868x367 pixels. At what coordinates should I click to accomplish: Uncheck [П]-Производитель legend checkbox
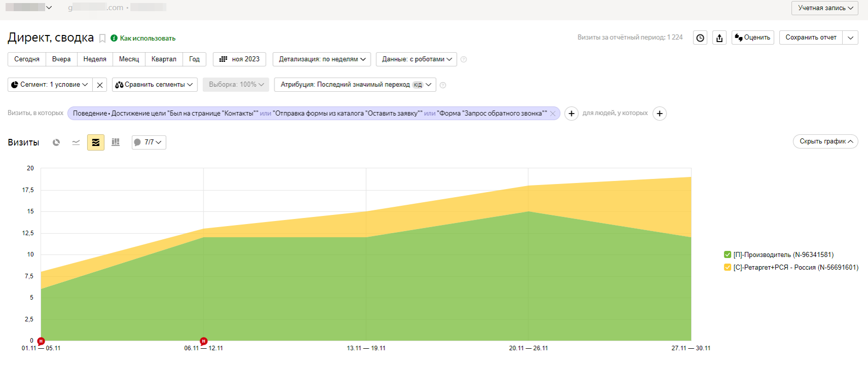point(727,254)
